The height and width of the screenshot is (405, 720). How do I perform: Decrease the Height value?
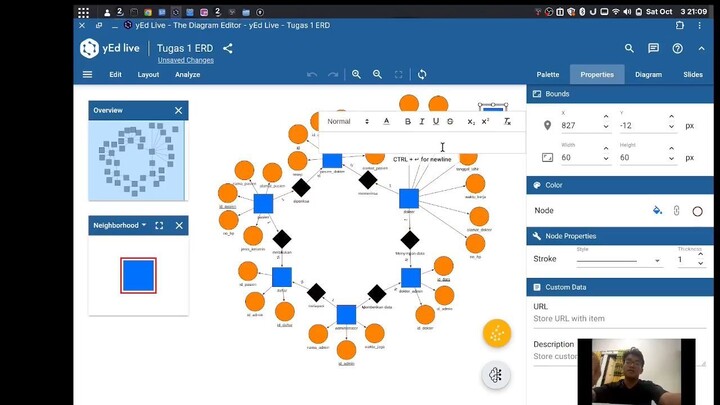[x=671, y=159]
